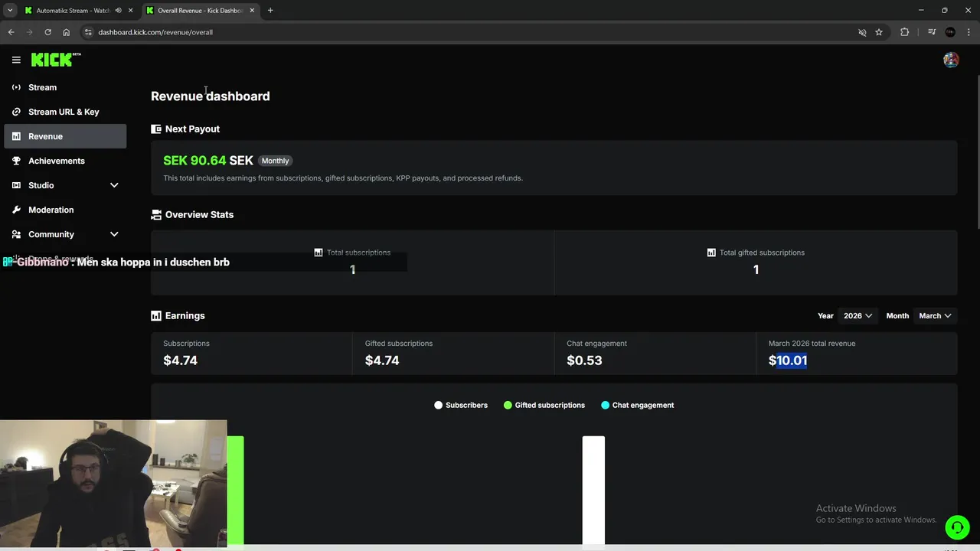Click the Gifted subscriptions $4.74 value
Viewport: 980px width, 551px height.
(x=382, y=360)
